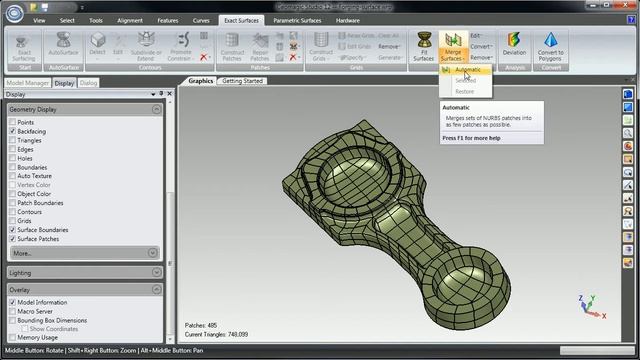Collapse the Overlay section
The image size is (640, 360).
156,289
